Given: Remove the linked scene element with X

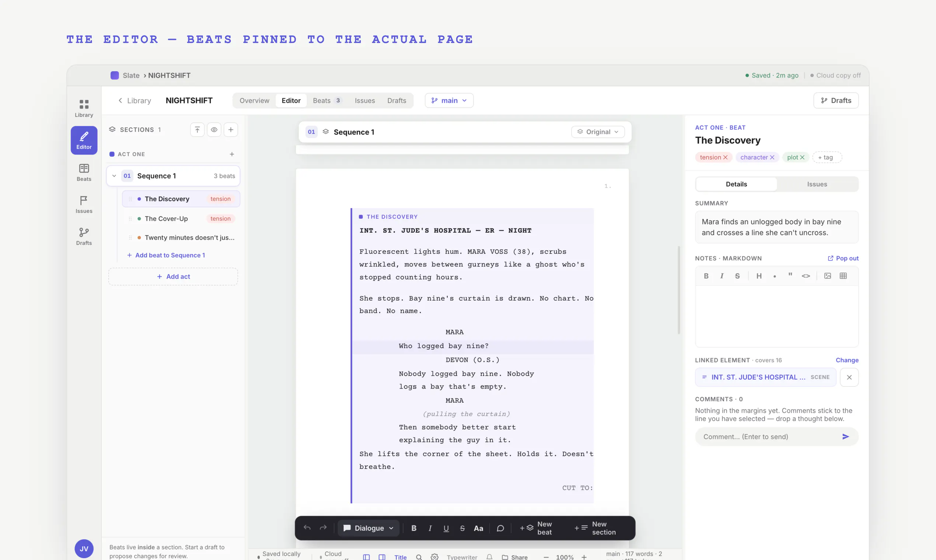Looking at the screenshot, I should click(849, 377).
